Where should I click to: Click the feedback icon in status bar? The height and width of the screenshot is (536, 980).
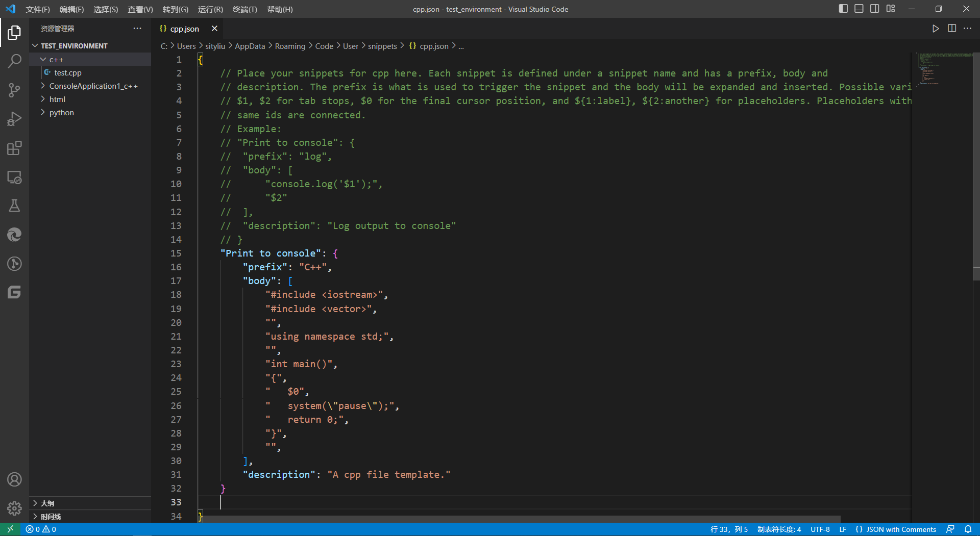[x=950, y=529]
